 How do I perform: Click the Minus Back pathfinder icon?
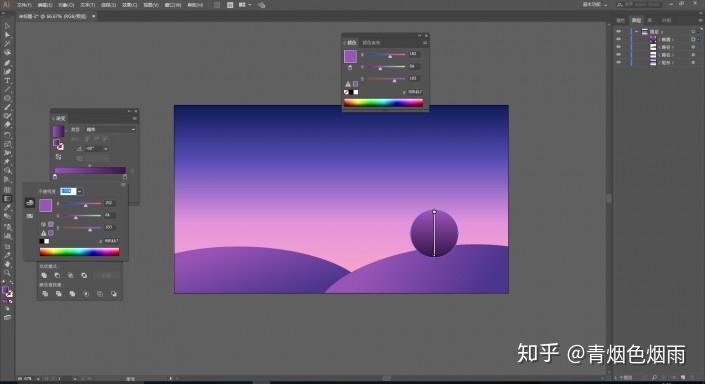tap(114, 294)
